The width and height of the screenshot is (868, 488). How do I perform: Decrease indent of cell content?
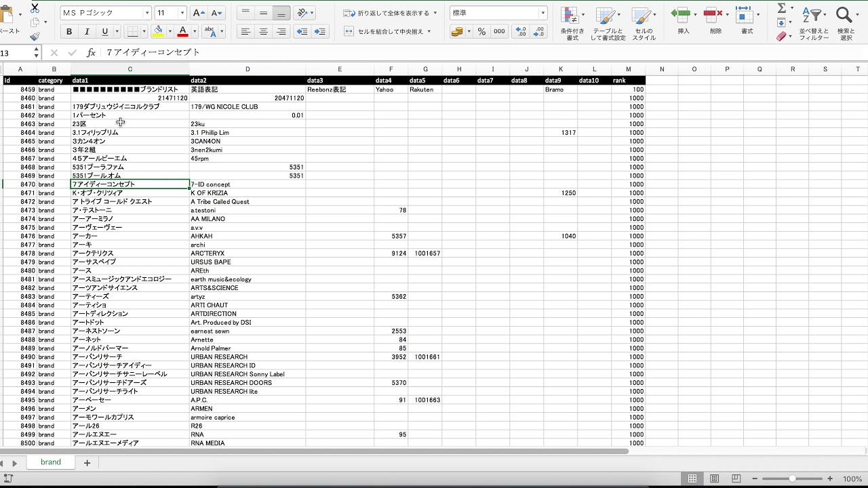point(302,32)
